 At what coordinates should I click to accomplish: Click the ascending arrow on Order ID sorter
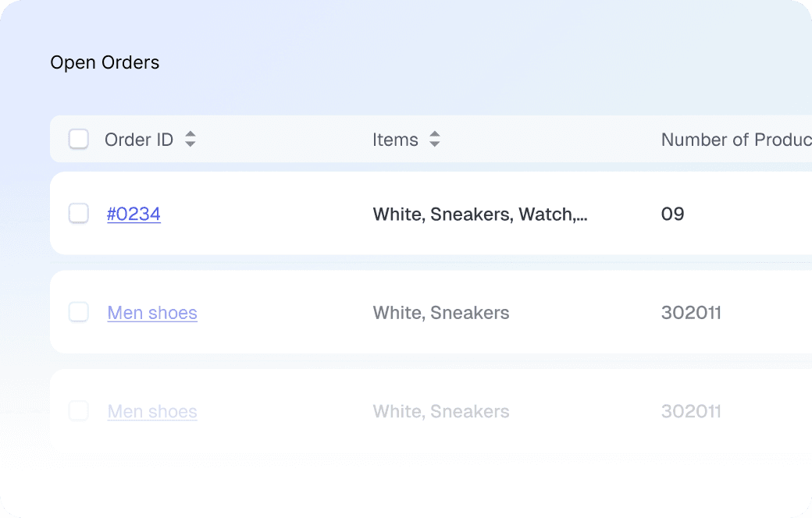click(190, 135)
